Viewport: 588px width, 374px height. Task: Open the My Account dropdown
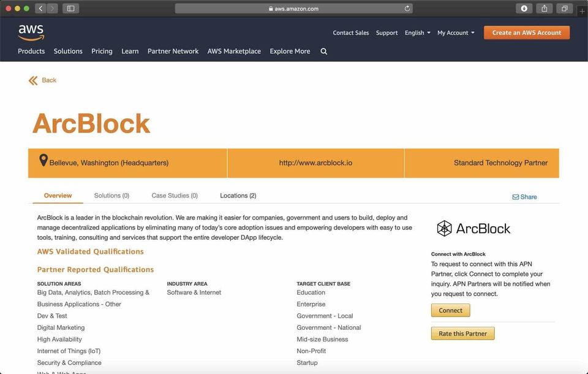coord(455,33)
